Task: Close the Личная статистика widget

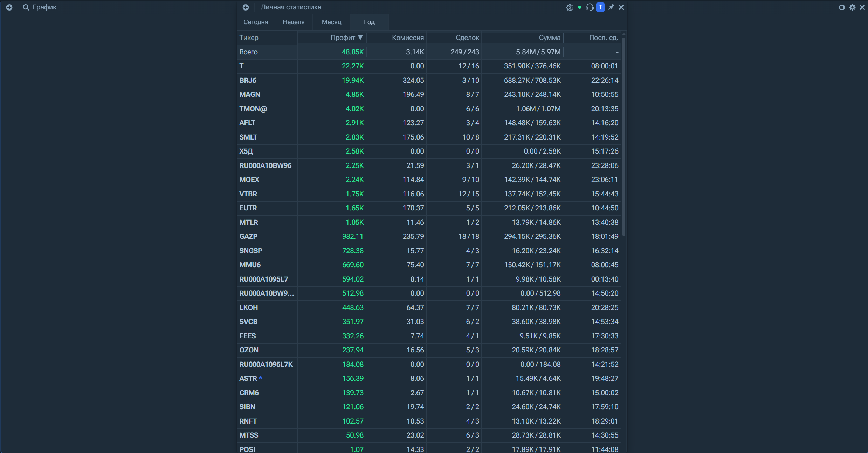Action: point(621,7)
